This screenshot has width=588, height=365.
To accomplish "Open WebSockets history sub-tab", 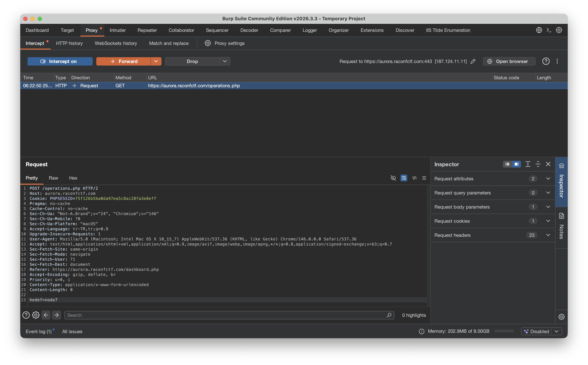I will (116, 43).
